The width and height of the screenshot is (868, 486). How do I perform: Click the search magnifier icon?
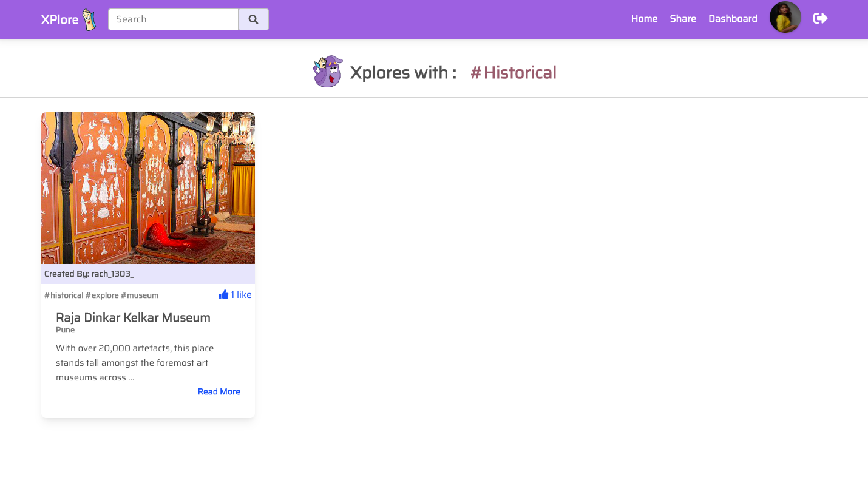pyautogui.click(x=253, y=19)
